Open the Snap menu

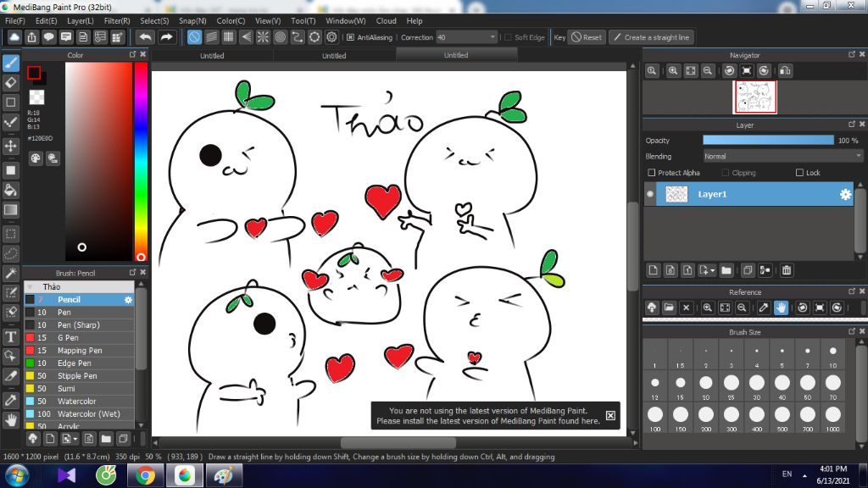(x=192, y=20)
